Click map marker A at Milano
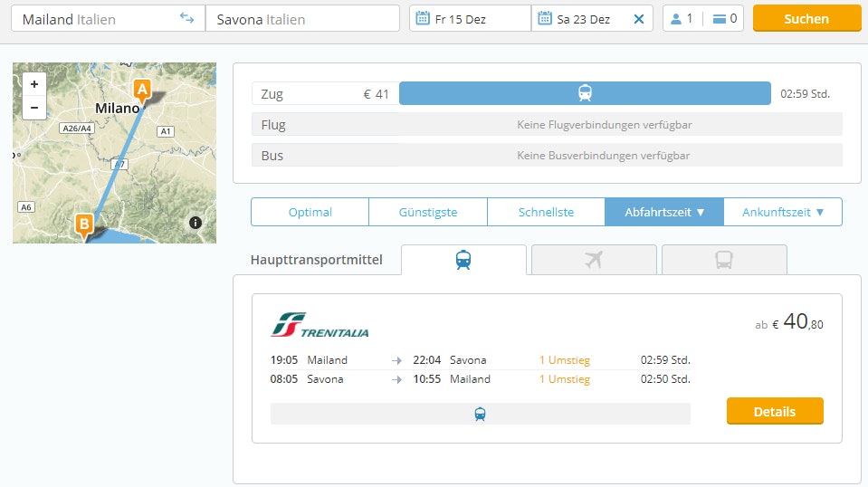 [141, 90]
